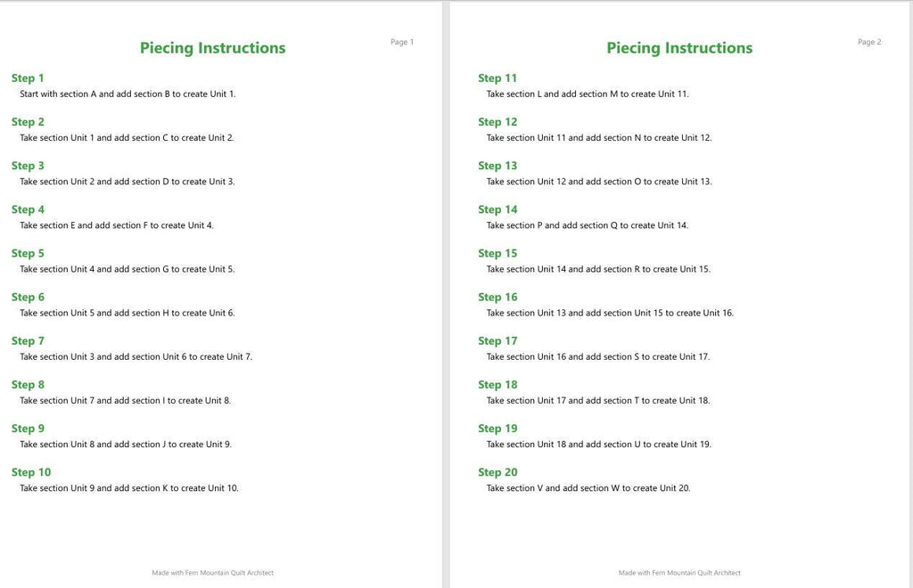Click the gray divider between the two pages

coord(446,294)
